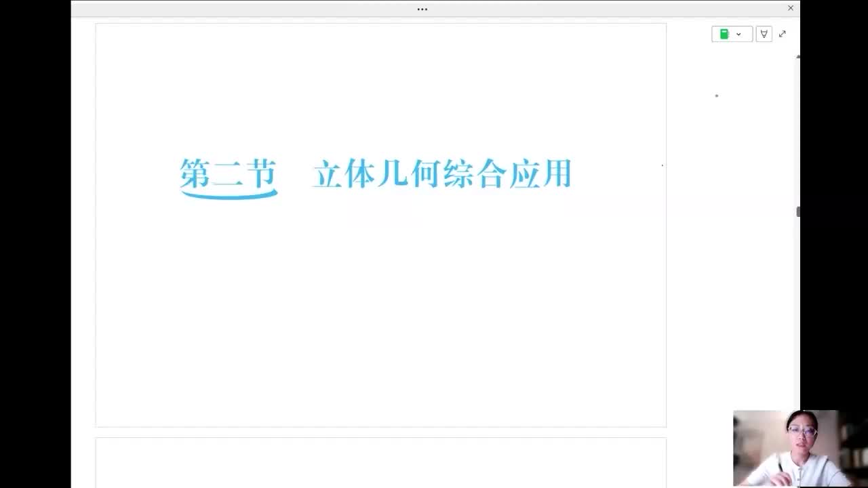868x488 pixels.
Task: Click the diagonal-arrows fullscreen expand icon
Action: 783,34
